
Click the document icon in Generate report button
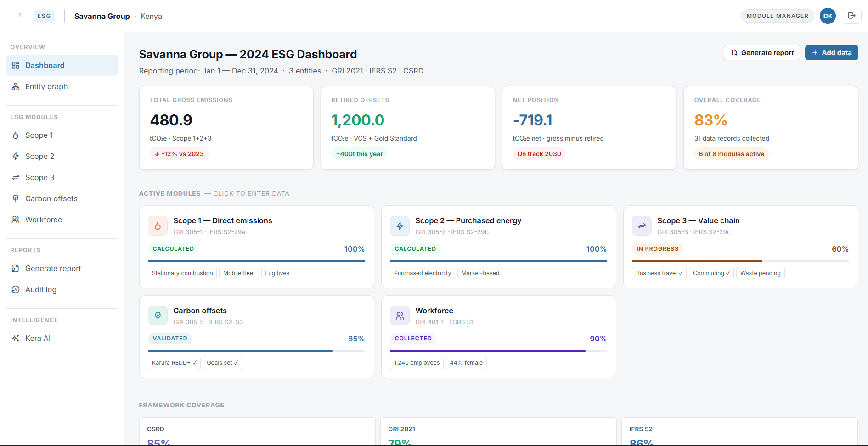734,52
